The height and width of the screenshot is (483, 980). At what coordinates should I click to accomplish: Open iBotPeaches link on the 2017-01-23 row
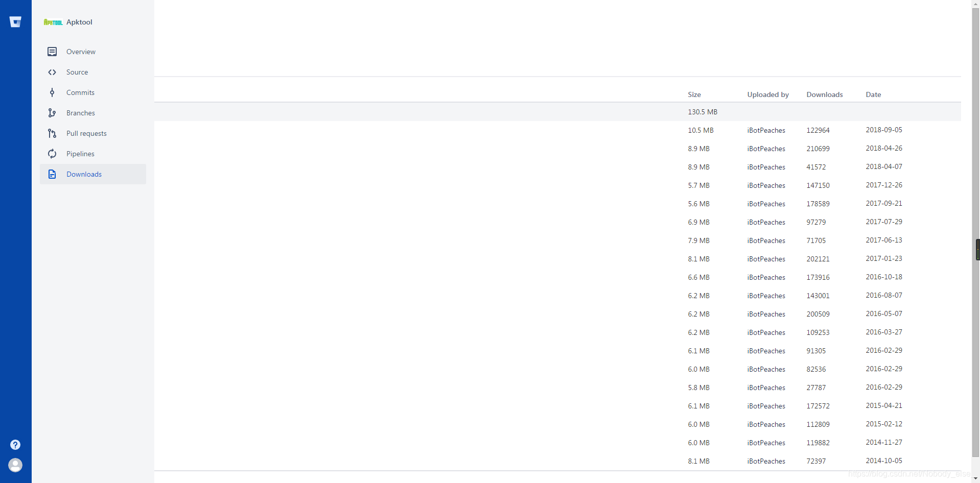[x=766, y=259]
